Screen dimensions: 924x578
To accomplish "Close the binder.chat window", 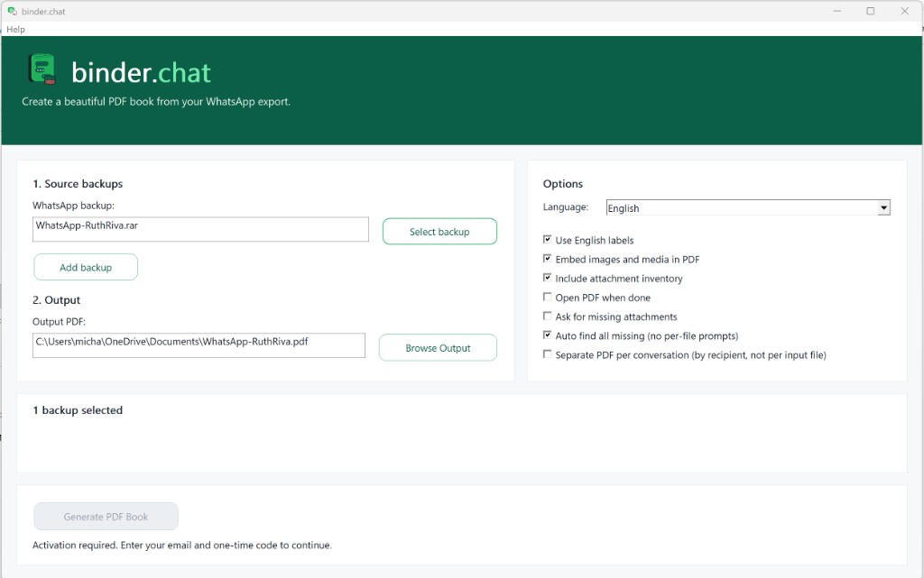I will pyautogui.click(x=904, y=11).
